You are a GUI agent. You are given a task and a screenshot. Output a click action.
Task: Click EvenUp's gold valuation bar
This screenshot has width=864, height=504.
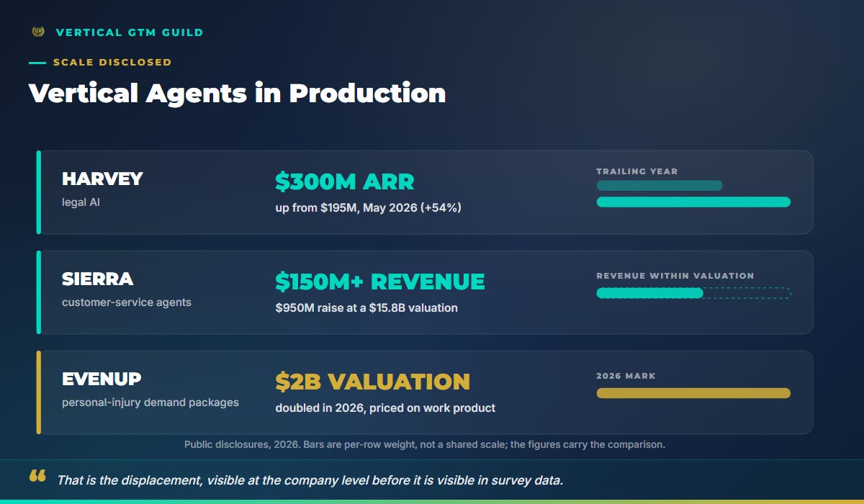point(693,393)
